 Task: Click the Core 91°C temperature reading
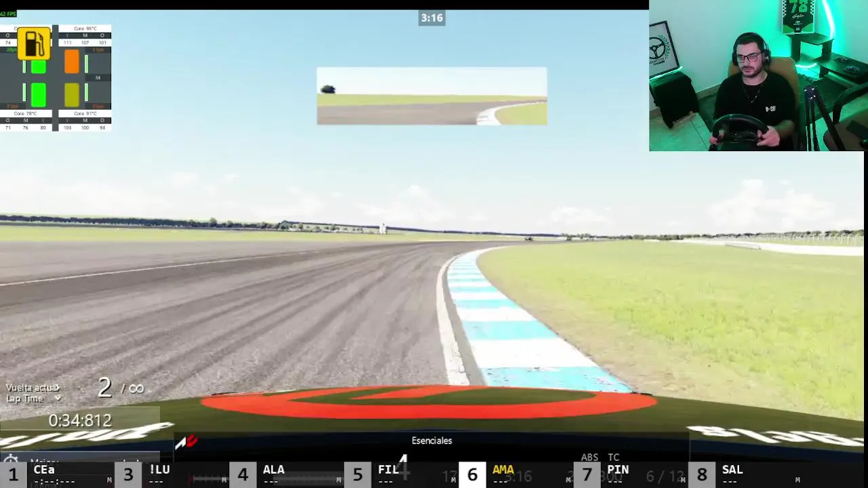(x=85, y=113)
